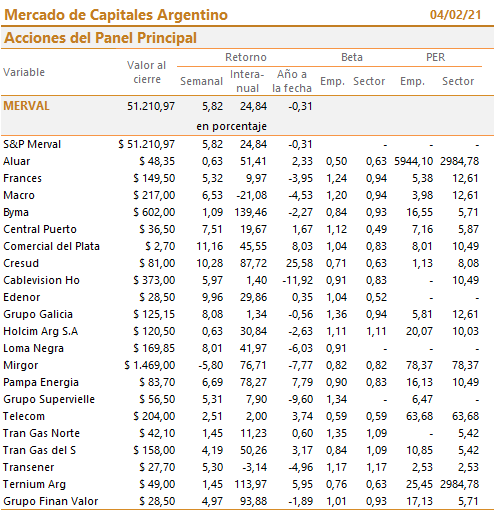Click the Mercado de Capitales Argentino title

pyautogui.click(x=116, y=15)
